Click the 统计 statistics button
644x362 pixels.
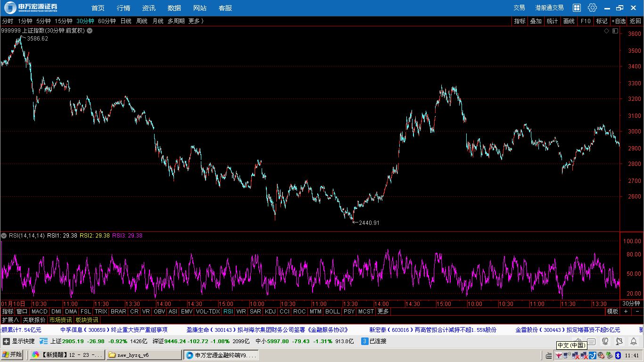(552, 21)
